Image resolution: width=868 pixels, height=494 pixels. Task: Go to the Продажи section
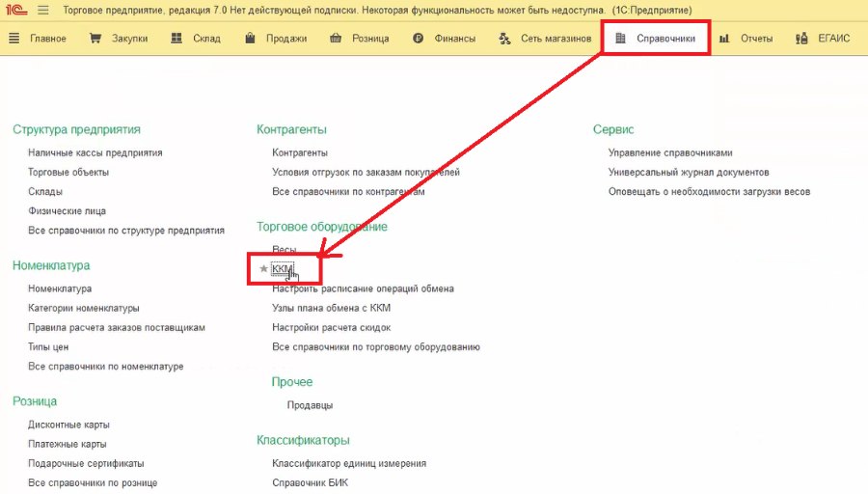[286, 39]
